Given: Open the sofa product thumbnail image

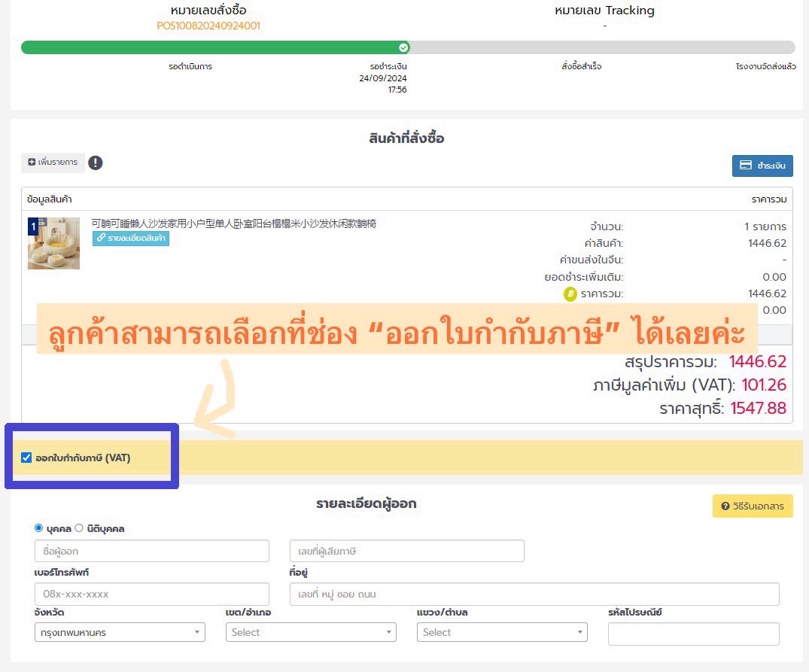Looking at the screenshot, I should click(x=53, y=243).
